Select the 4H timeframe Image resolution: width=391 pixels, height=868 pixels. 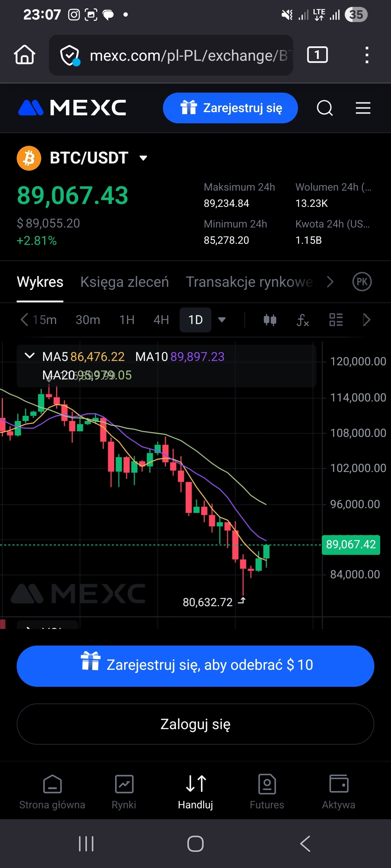pyautogui.click(x=161, y=320)
